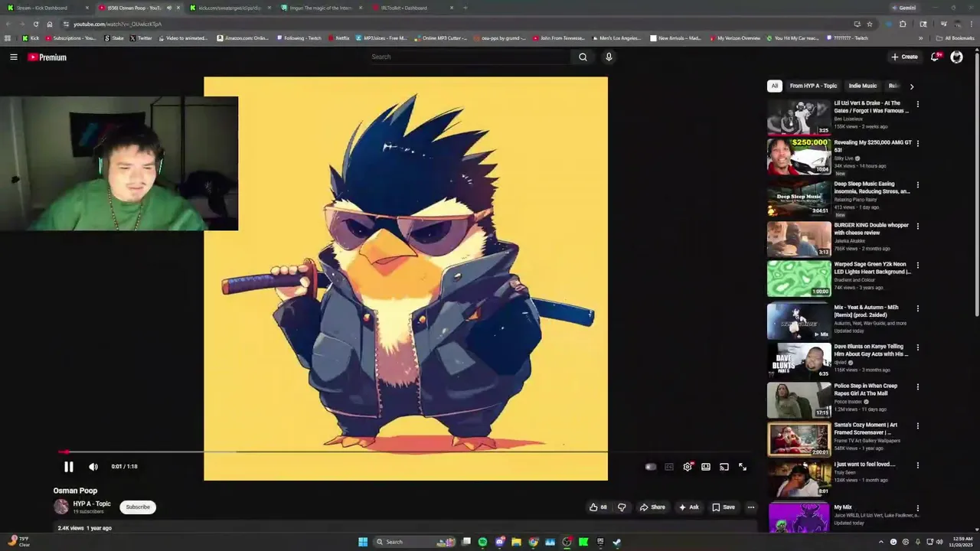The height and width of the screenshot is (551, 980).
Task: Open the HYP A - Topic channel avatar
Action: [61, 507]
